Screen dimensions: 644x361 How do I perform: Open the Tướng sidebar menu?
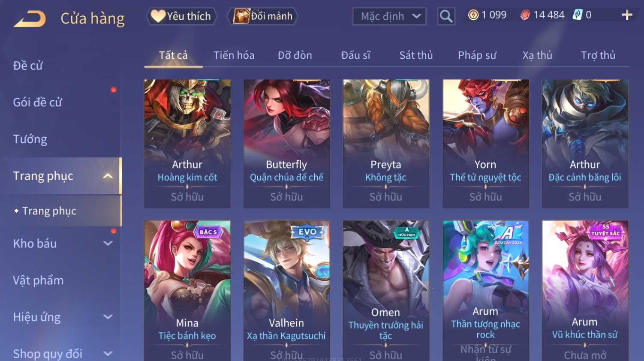click(x=30, y=139)
